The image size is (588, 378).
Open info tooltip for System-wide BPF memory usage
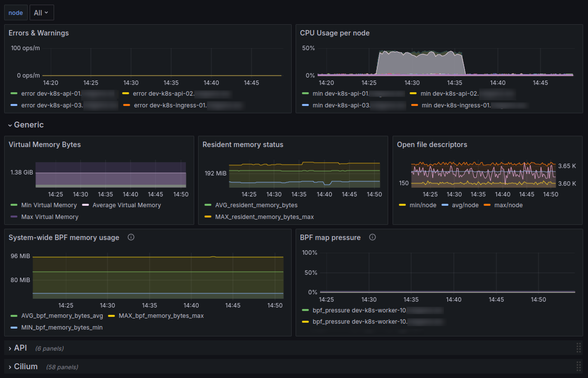[131, 237]
